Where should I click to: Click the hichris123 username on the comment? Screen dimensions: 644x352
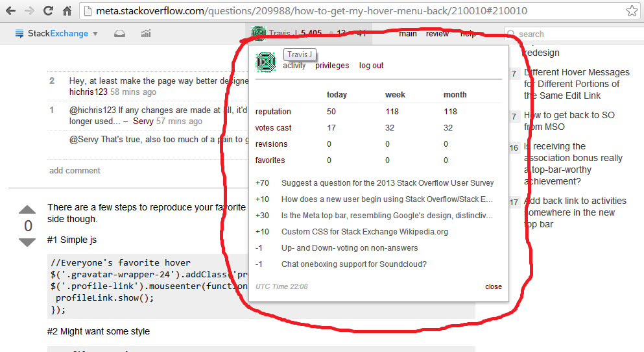pyautogui.click(x=88, y=92)
